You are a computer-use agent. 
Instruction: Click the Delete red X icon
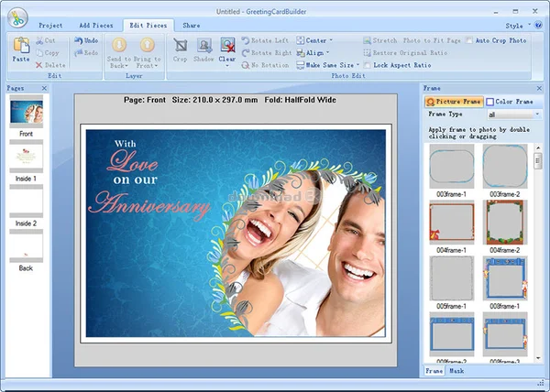click(x=38, y=65)
